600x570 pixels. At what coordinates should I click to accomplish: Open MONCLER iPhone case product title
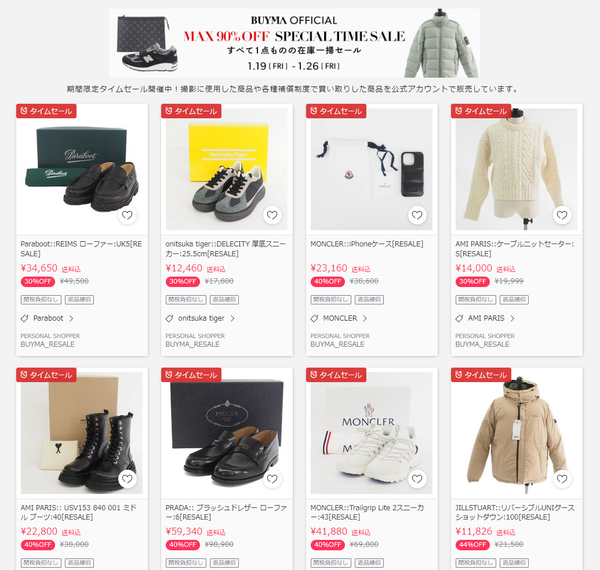coord(367,244)
